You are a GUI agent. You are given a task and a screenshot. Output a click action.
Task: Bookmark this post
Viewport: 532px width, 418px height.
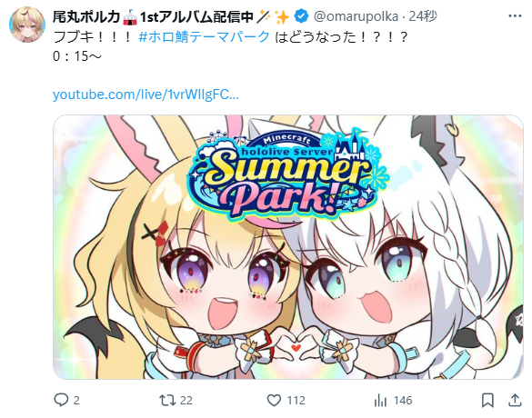487,401
